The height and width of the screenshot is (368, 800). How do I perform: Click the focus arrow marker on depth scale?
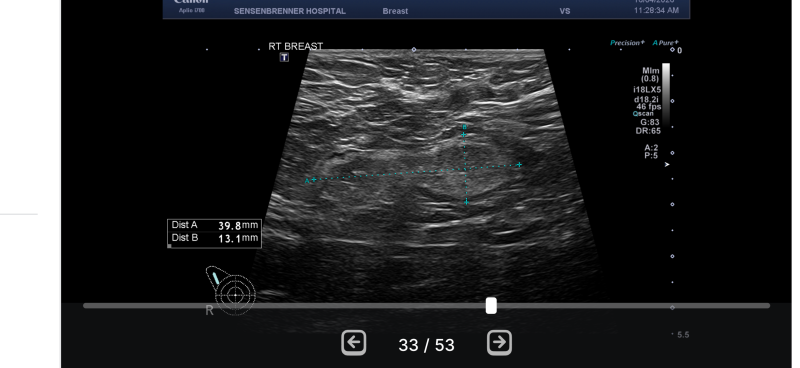click(x=666, y=165)
